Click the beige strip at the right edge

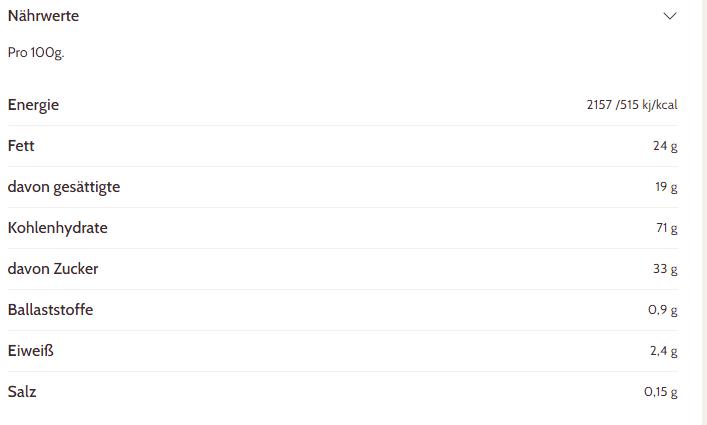coord(701,212)
